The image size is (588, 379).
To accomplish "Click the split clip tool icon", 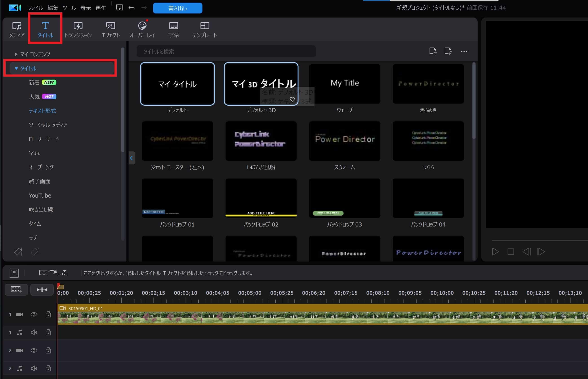I will coord(42,290).
